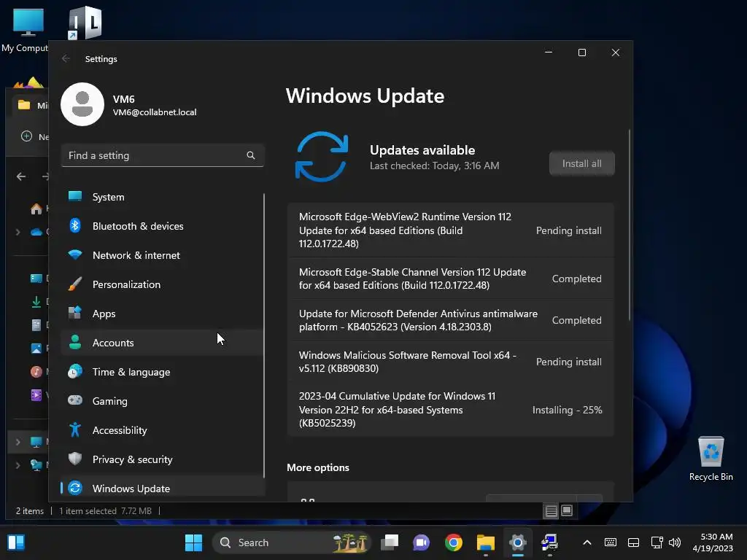
Task: Click the Accessibility figure icon
Action: click(75, 429)
